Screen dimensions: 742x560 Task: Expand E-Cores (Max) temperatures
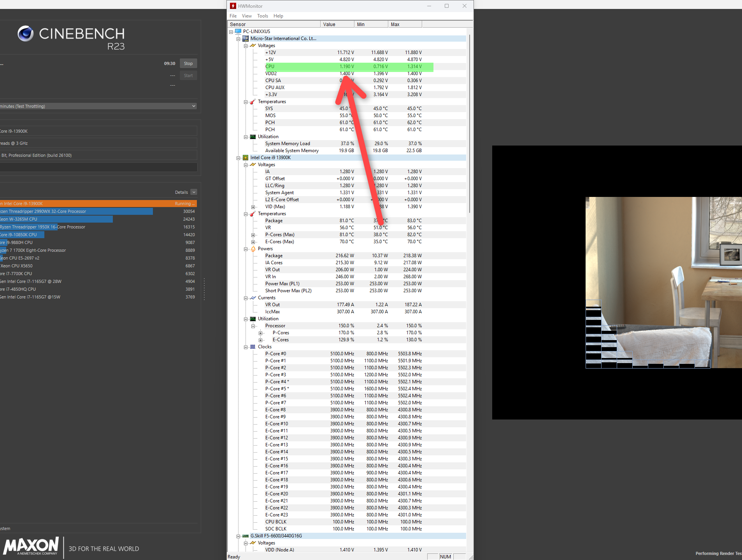[x=253, y=242]
